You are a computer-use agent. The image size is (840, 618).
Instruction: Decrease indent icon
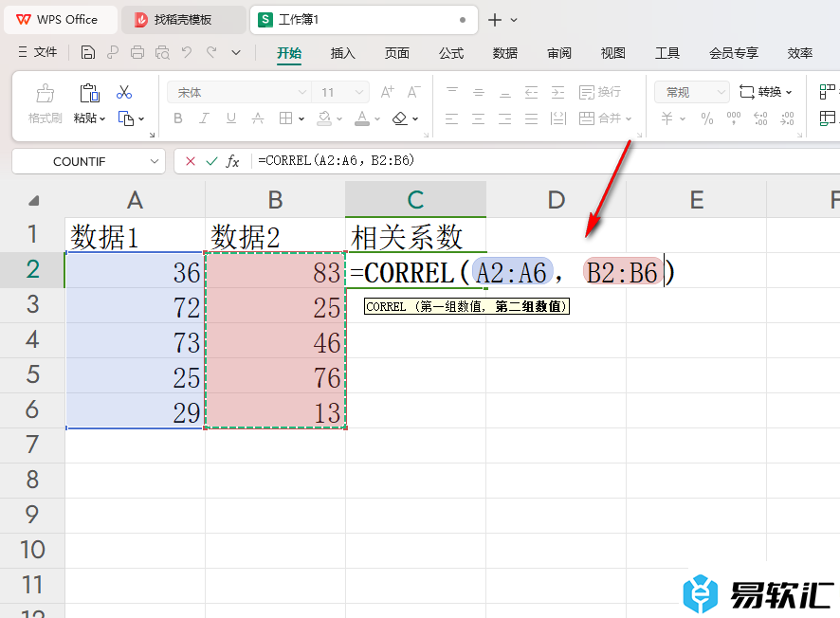pos(531,92)
